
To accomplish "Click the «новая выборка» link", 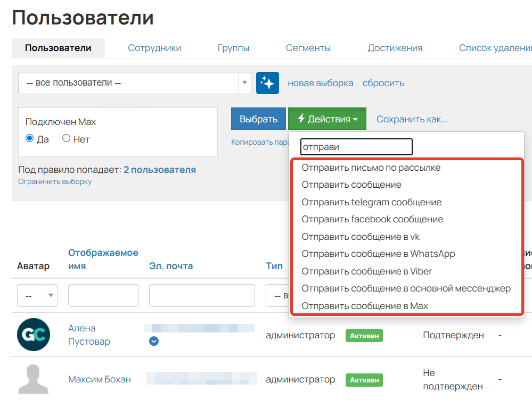I will click(320, 83).
